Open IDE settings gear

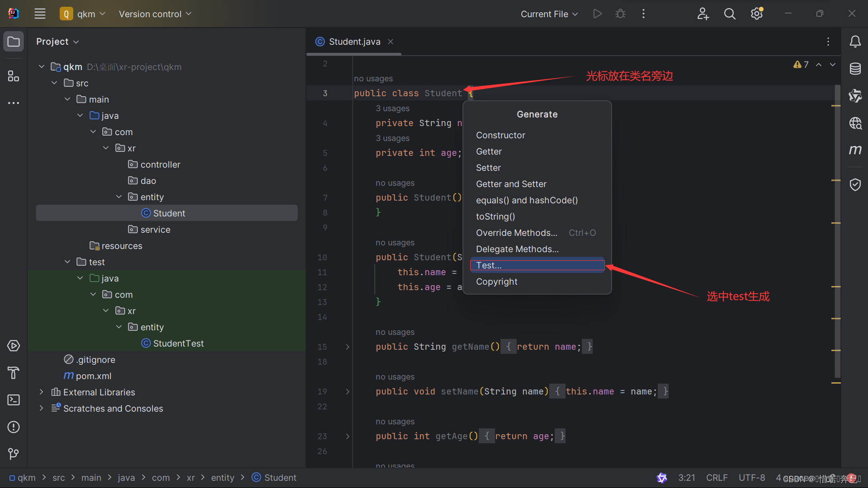tap(757, 14)
